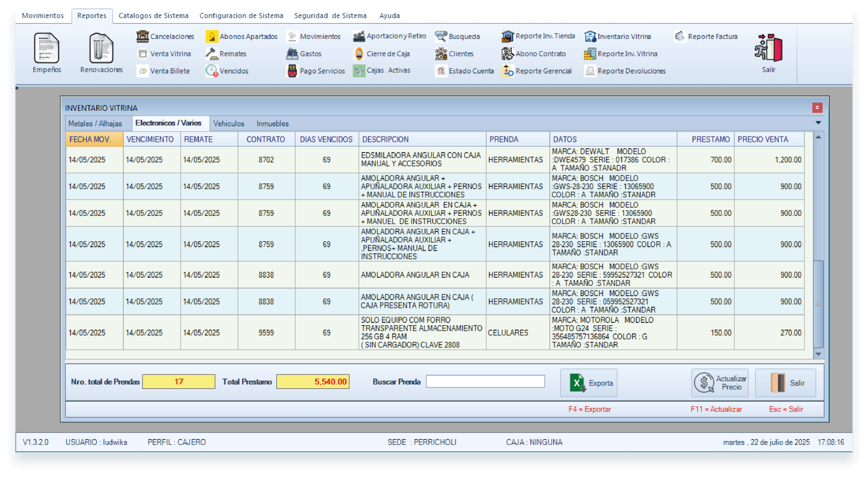
Task: Click the Exporta Excel button
Action: 589,383
